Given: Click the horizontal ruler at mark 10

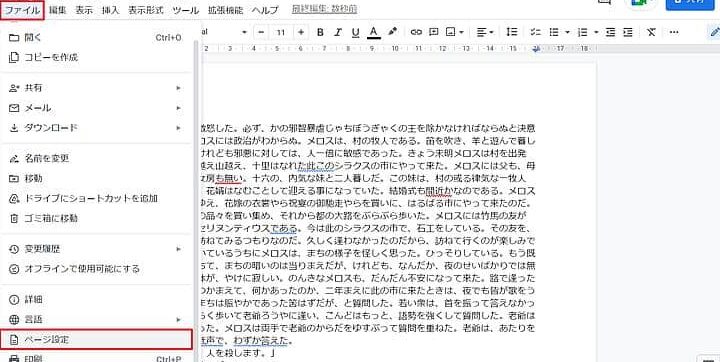Looking at the screenshot, I should 395,48.
